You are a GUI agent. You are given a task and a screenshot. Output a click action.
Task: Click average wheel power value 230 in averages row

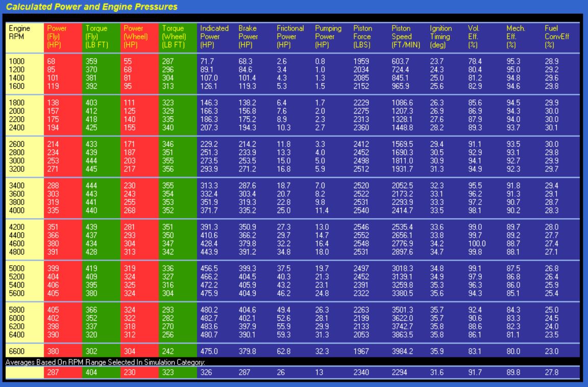(x=129, y=372)
